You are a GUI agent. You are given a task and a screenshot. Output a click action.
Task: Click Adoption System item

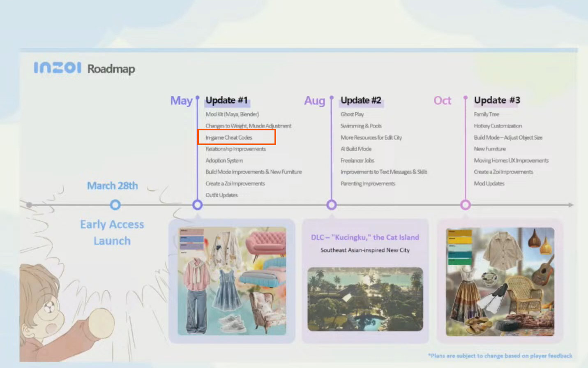pyautogui.click(x=224, y=160)
